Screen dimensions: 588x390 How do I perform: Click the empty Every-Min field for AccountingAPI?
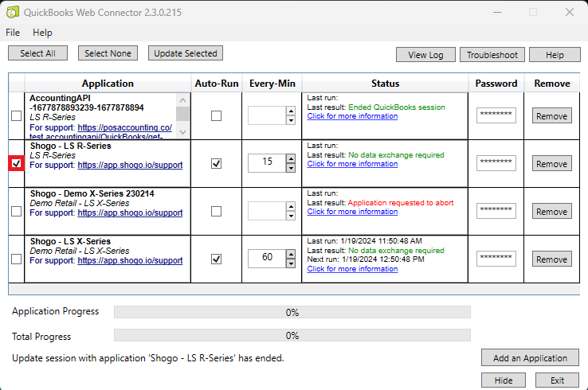pos(267,115)
